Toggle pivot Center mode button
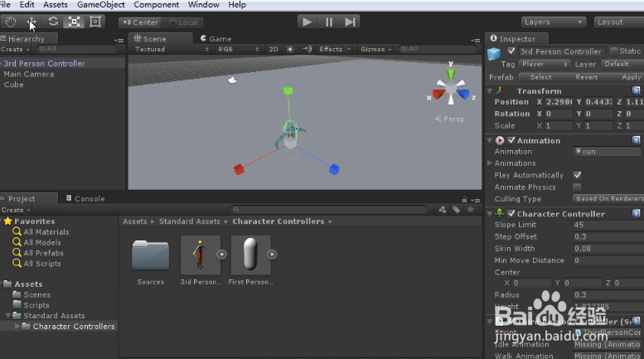 click(x=140, y=22)
